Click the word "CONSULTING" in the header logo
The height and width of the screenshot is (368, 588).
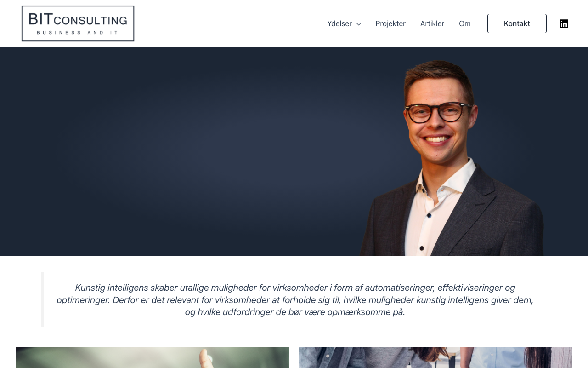point(90,20)
